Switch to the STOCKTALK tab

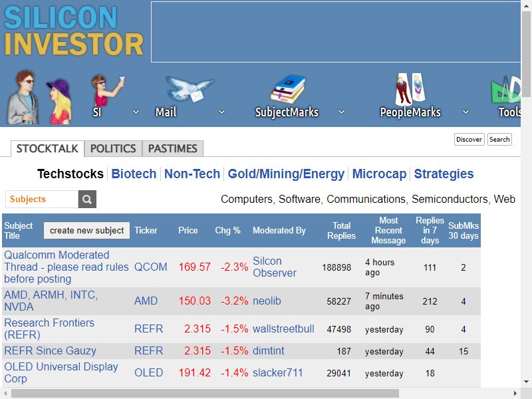pos(47,148)
